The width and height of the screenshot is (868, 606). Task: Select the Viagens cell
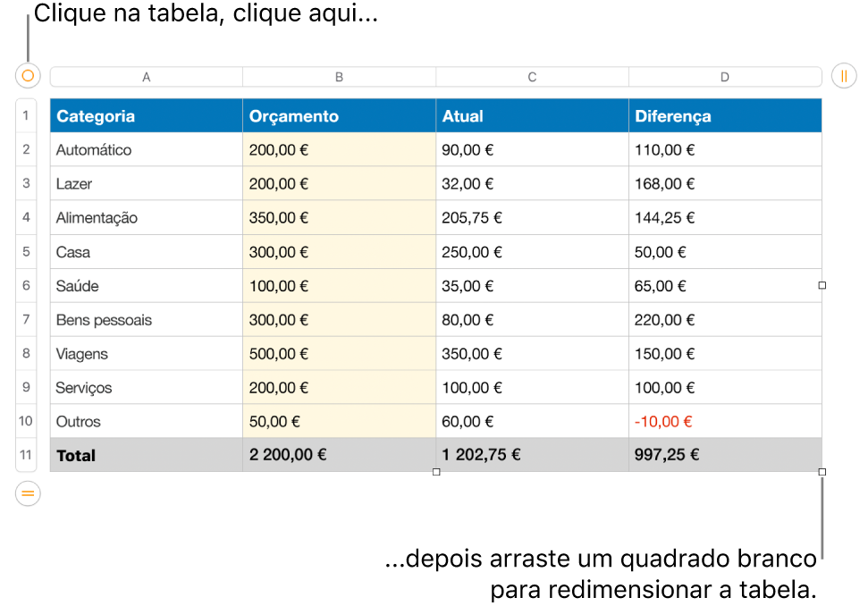tap(146, 353)
